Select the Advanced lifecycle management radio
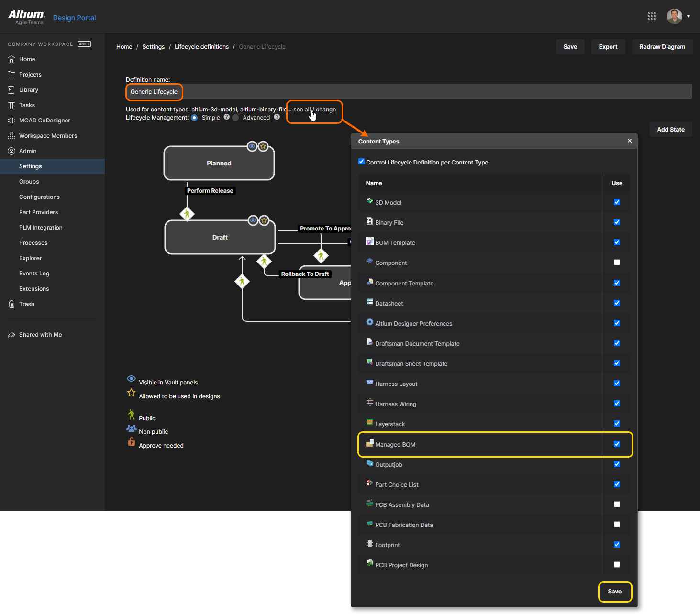 (x=235, y=118)
